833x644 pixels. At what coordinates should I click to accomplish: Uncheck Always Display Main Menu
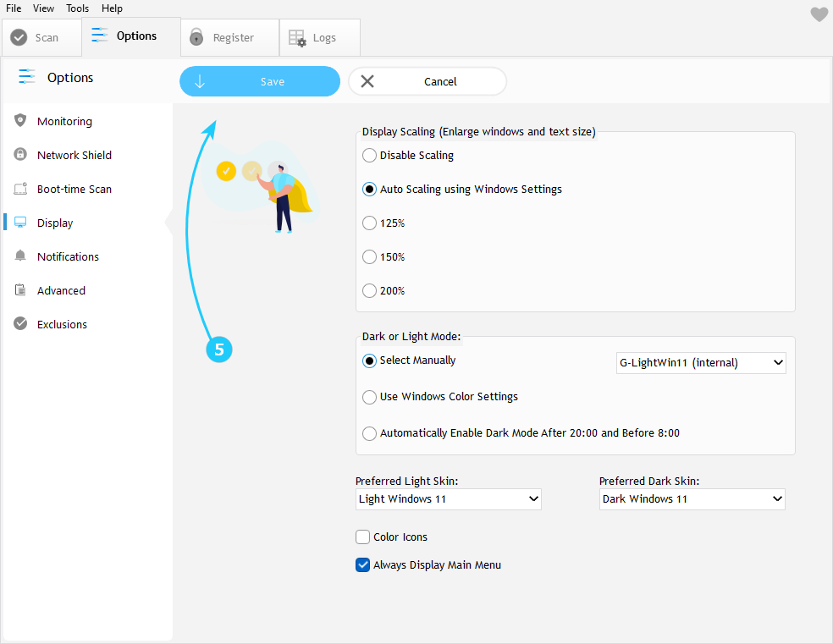coord(363,565)
